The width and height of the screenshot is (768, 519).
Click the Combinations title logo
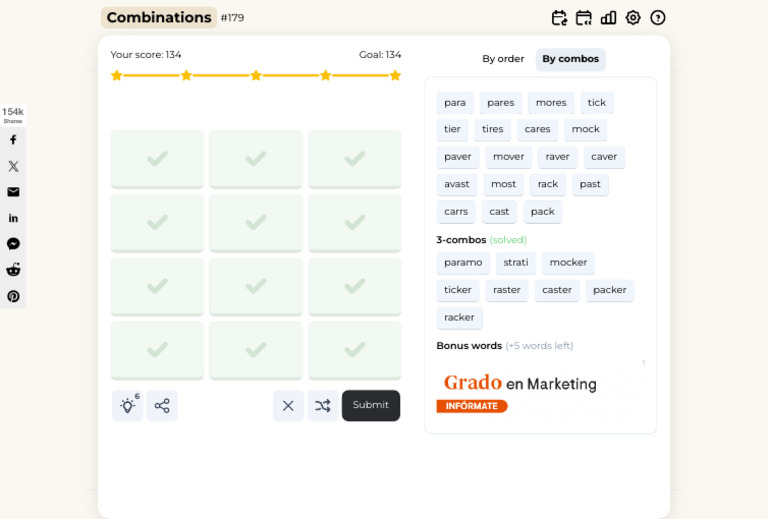(159, 18)
